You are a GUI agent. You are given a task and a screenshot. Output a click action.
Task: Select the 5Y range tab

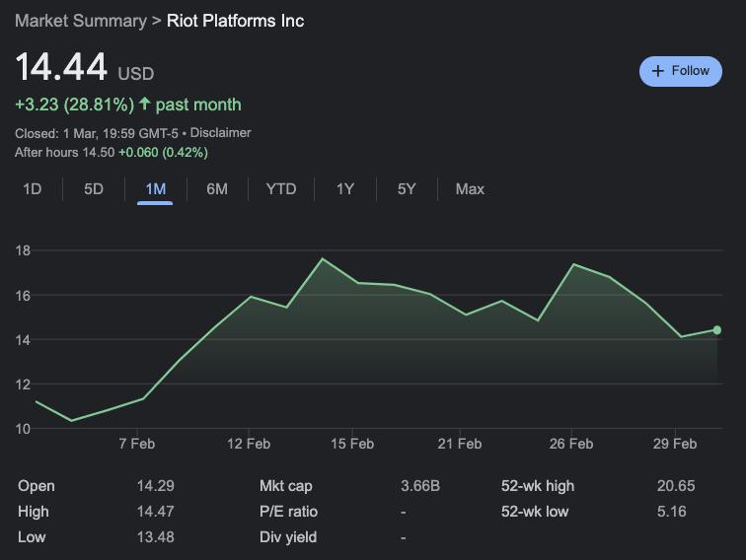point(407,189)
